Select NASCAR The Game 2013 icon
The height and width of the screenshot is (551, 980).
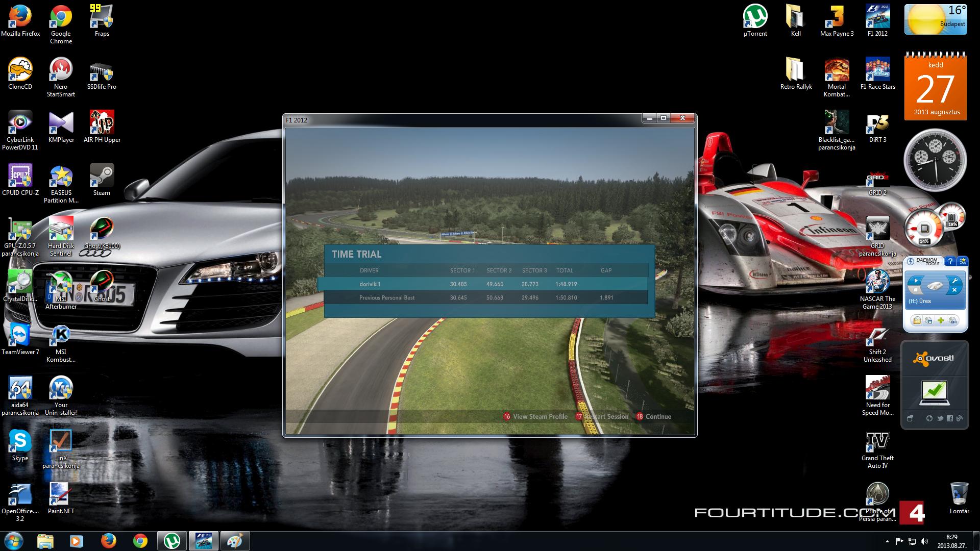pyautogui.click(x=878, y=290)
